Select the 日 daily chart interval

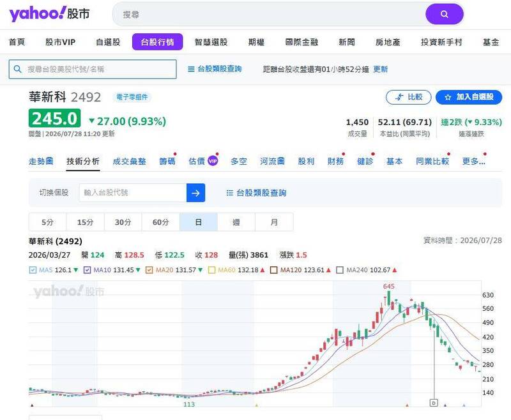[x=199, y=222]
